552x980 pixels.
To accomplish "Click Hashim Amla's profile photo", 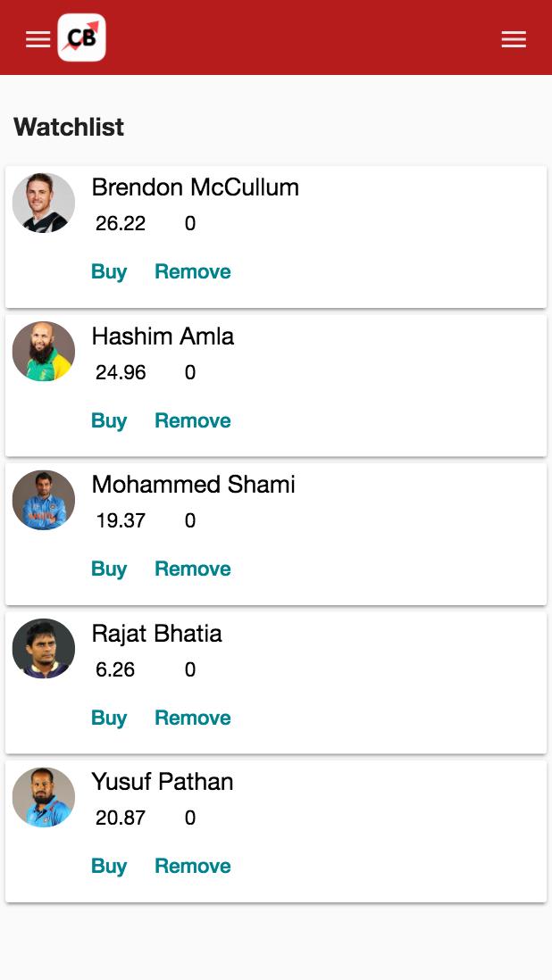I will pos(44,352).
